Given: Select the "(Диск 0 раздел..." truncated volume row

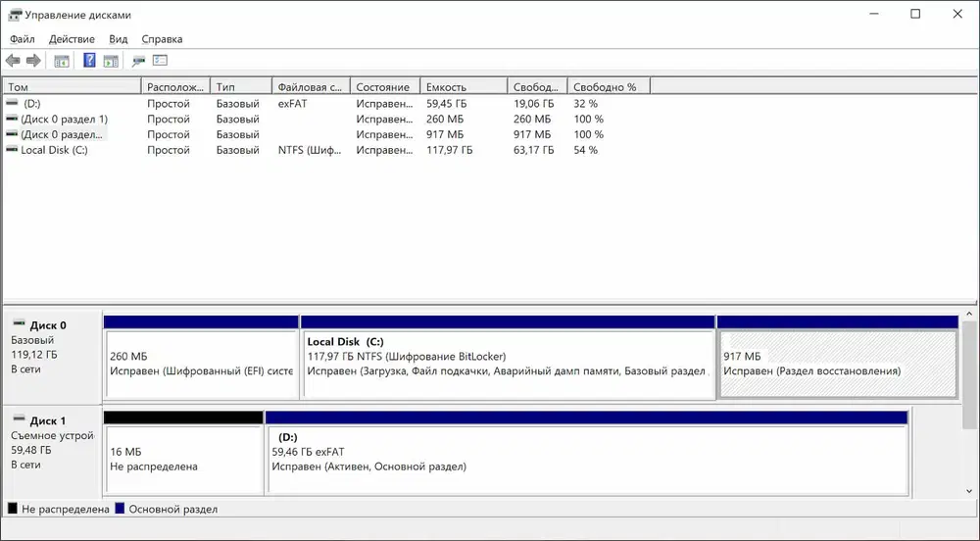Looking at the screenshot, I should (x=61, y=135).
